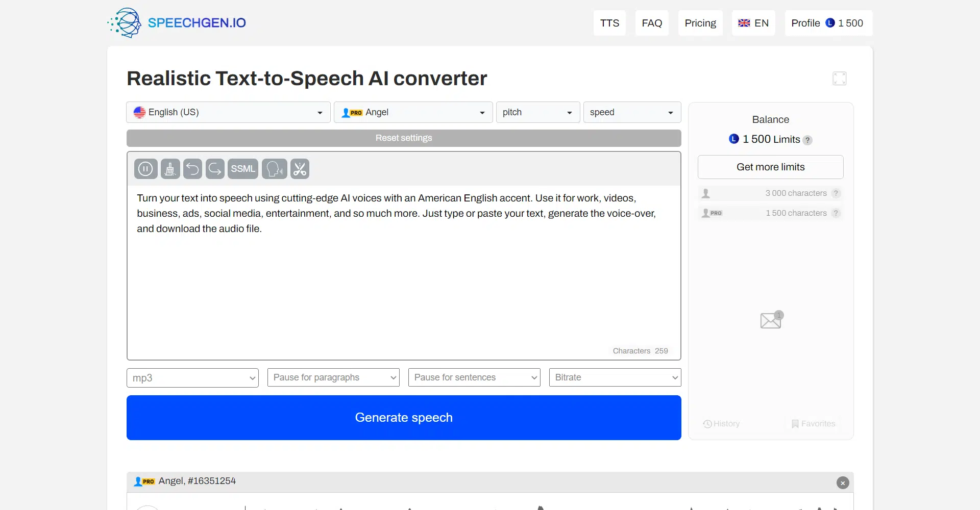Expand the Angel voice selection dropdown

(x=413, y=112)
